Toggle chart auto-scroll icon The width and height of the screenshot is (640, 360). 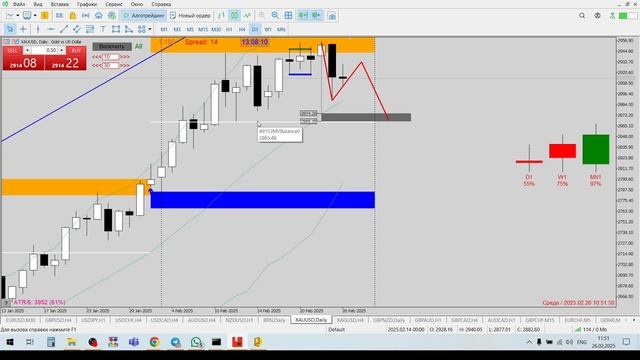tap(303, 16)
